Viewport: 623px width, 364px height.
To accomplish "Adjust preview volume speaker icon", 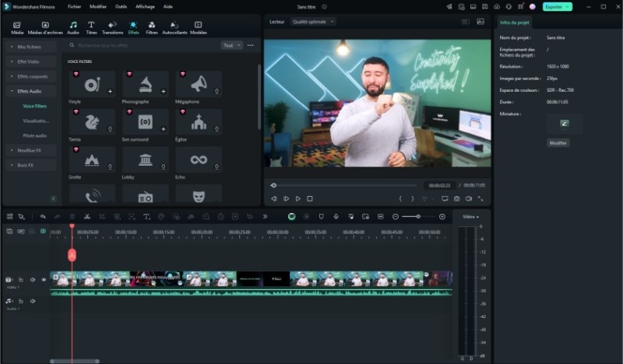I will coord(469,198).
